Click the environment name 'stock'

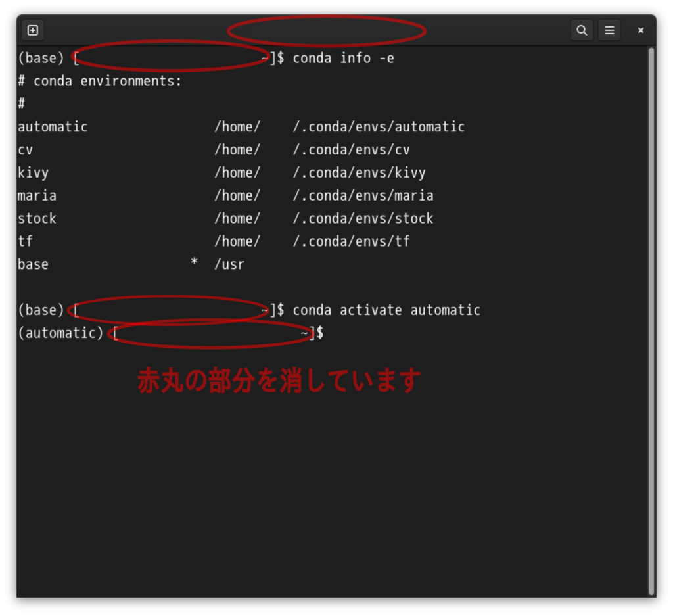[x=37, y=218]
